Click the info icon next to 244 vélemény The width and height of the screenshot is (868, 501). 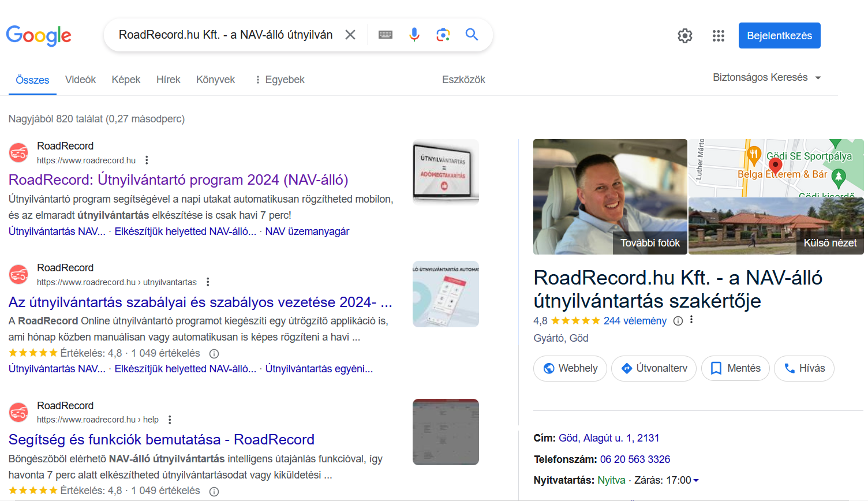tap(678, 321)
